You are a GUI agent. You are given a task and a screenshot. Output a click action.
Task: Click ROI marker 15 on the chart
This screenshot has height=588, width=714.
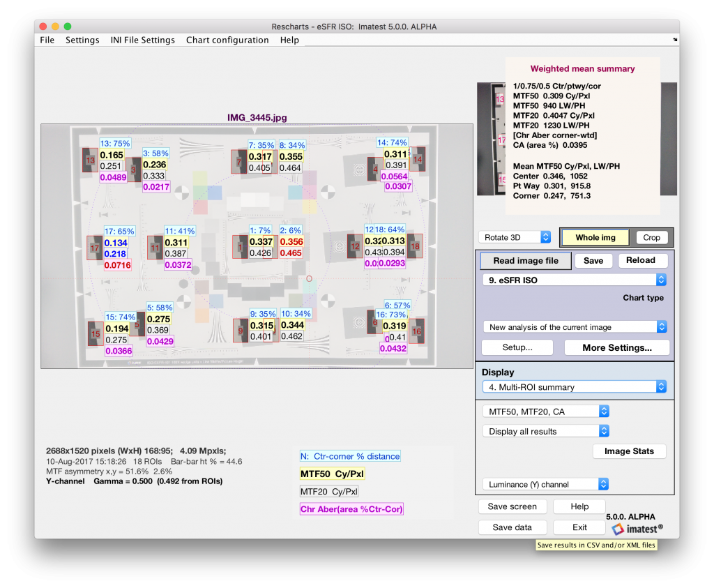[x=96, y=334]
